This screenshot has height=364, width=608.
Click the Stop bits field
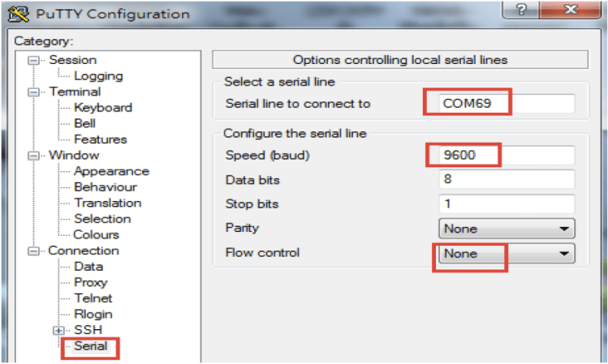(506, 203)
